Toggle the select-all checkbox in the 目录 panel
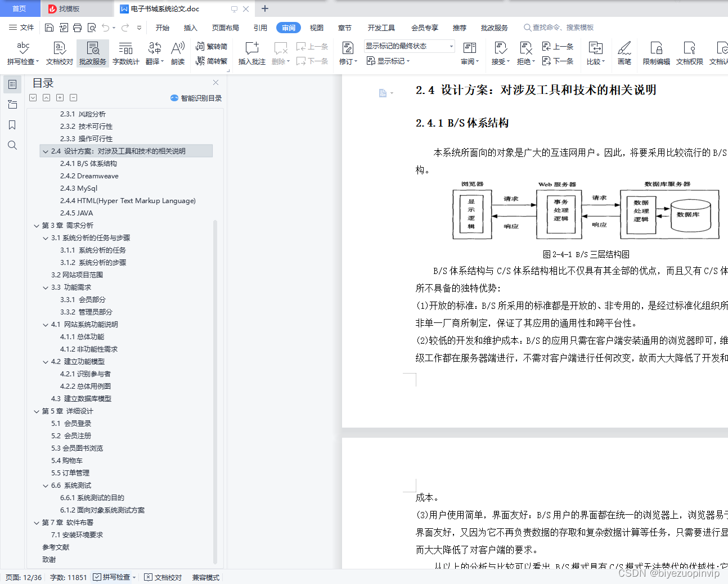Screen dimensions: 728x584 (33, 97)
